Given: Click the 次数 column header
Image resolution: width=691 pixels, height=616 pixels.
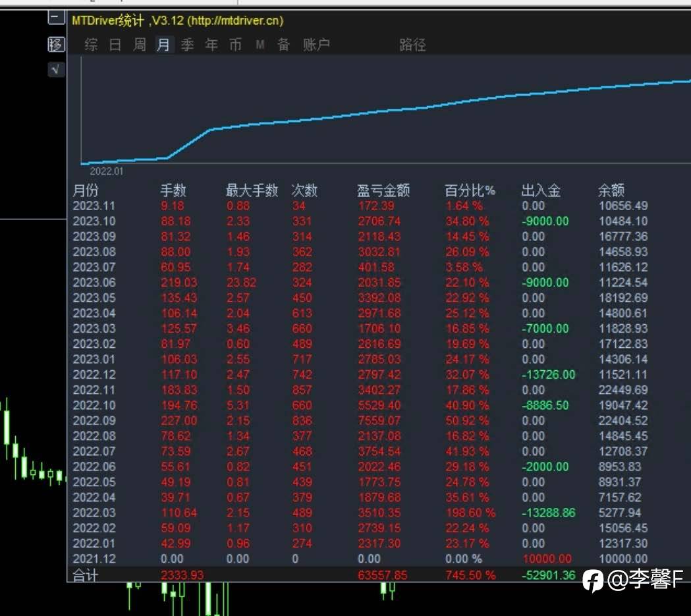Looking at the screenshot, I should click(x=304, y=190).
